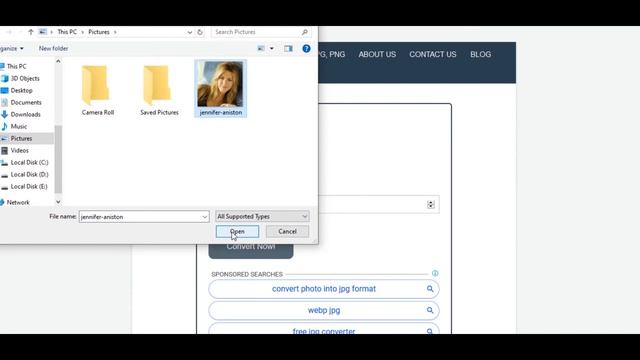Image resolution: width=640 pixels, height=360 pixels.
Task: Click the Up one level arrow
Action: point(31,32)
